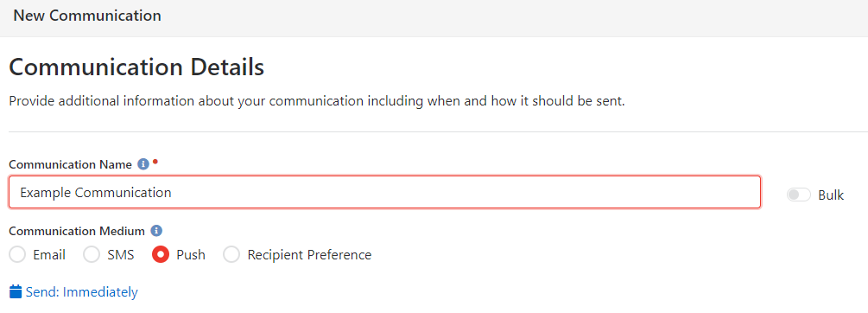Click the Email option label
This screenshot has width=868, height=313.
click(49, 255)
